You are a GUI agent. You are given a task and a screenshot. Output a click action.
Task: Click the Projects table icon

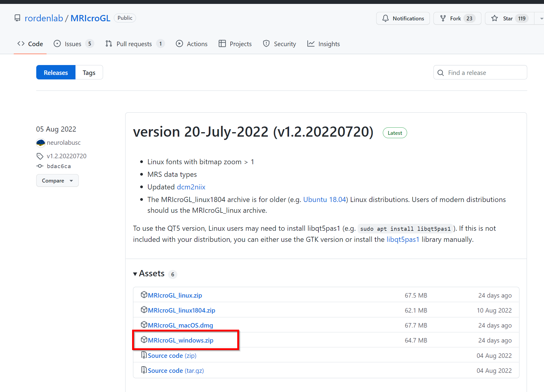tap(222, 44)
